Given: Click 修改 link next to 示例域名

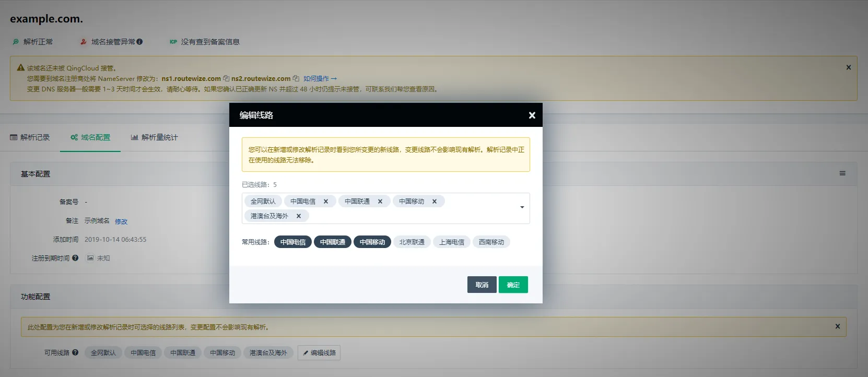Looking at the screenshot, I should (x=121, y=221).
